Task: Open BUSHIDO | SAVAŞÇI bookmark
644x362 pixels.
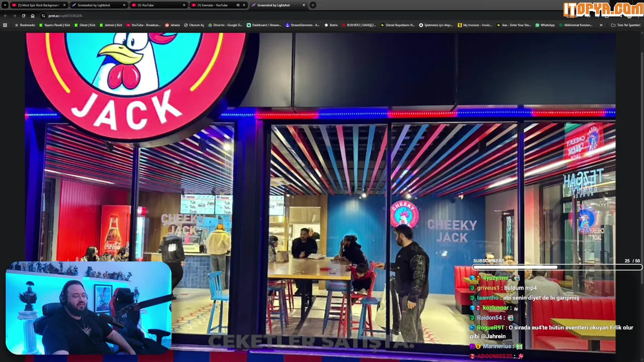Action: click(359, 25)
